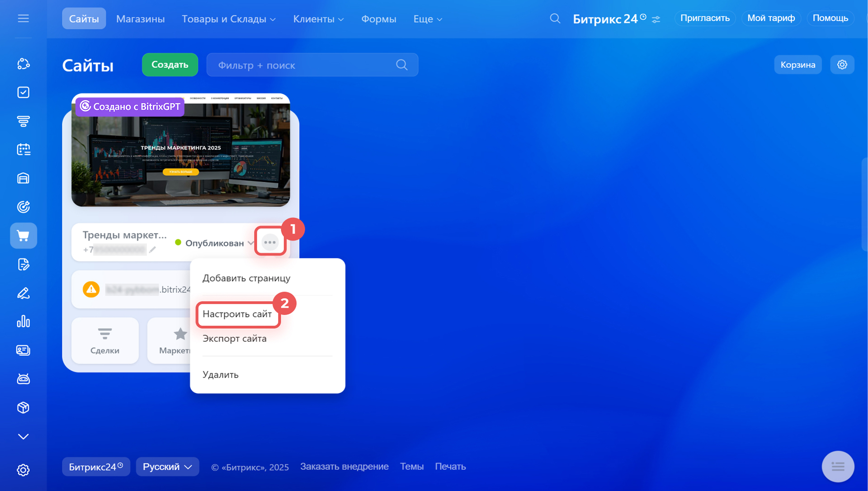Screen dimensions: 868x491
Task: Open the bar chart analytics sidebar icon
Action: pyautogui.click(x=23, y=321)
